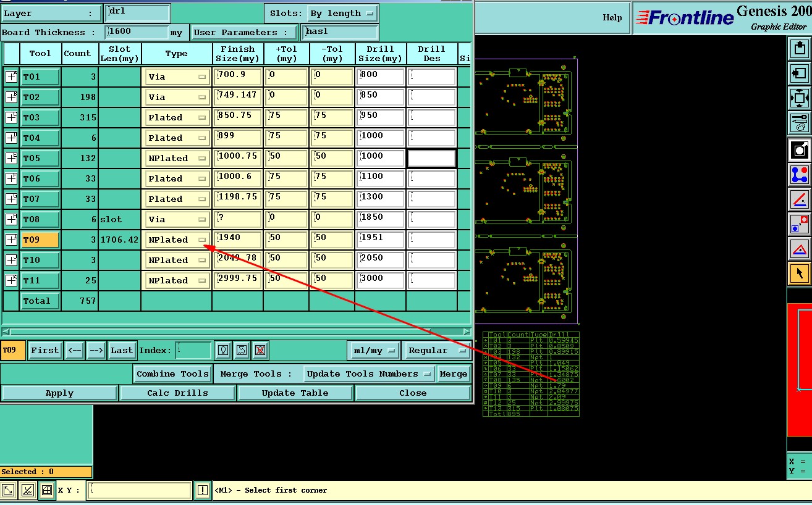Click the Total button at the table bottom
The width and height of the screenshot is (812, 505).
point(40,301)
